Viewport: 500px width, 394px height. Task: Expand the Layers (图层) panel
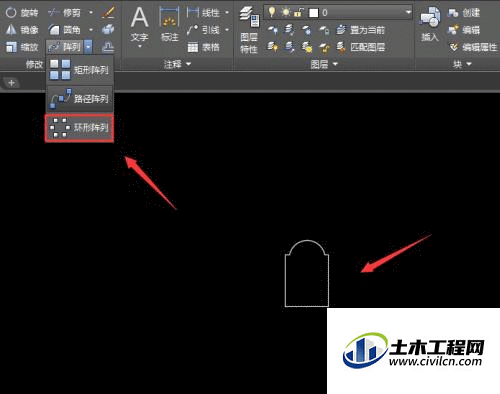324,64
